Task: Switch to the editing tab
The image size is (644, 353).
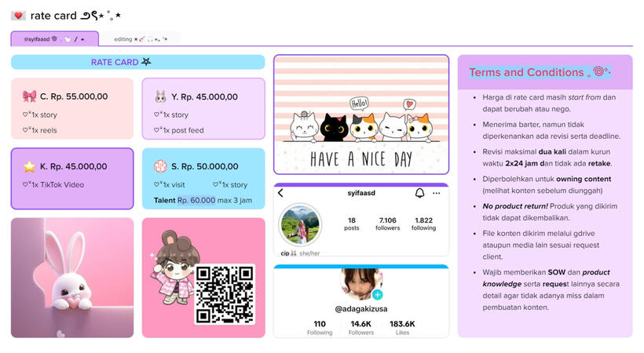Action: pyautogui.click(x=141, y=39)
